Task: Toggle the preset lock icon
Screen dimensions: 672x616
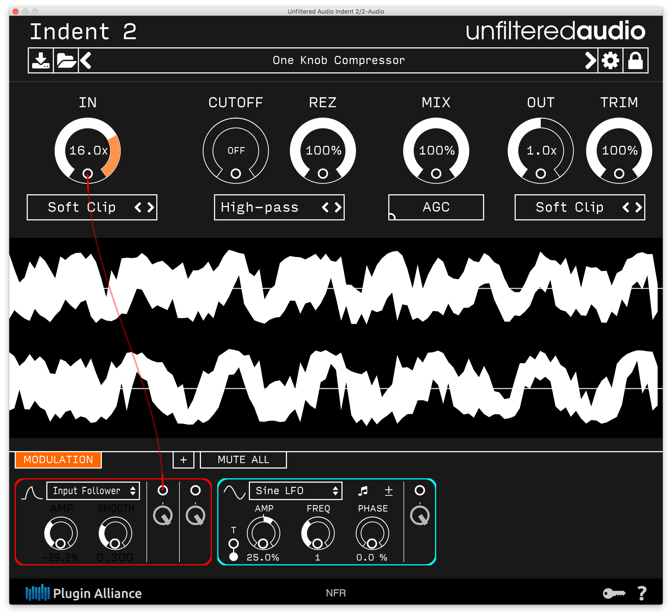Action: click(x=635, y=60)
